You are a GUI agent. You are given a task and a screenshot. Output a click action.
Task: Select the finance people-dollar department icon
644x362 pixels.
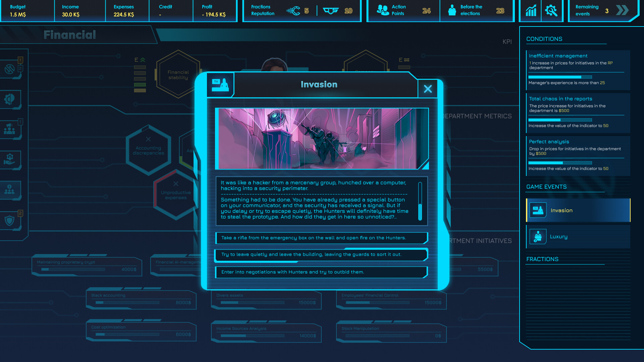tap(10, 190)
